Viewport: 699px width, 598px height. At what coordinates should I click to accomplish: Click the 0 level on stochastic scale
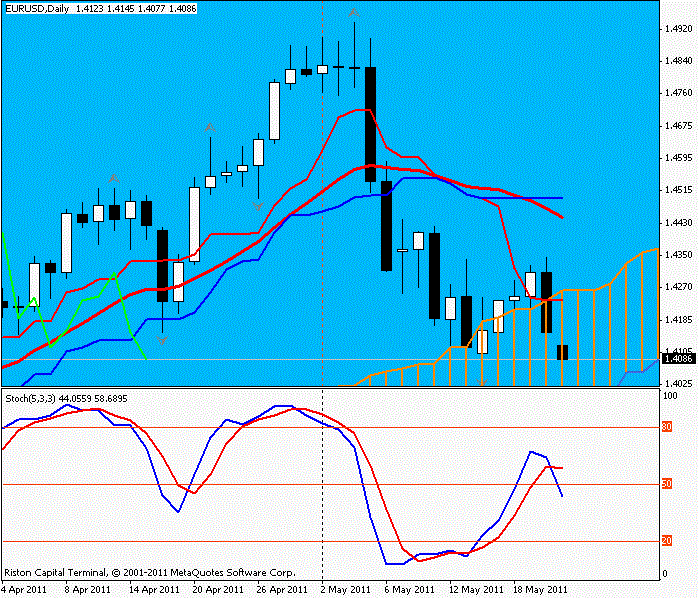665,574
